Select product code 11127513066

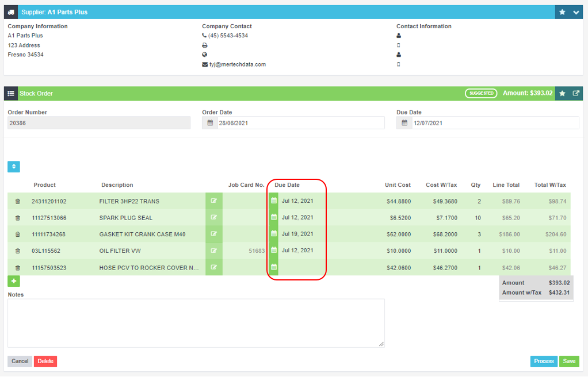tap(49, 218)
